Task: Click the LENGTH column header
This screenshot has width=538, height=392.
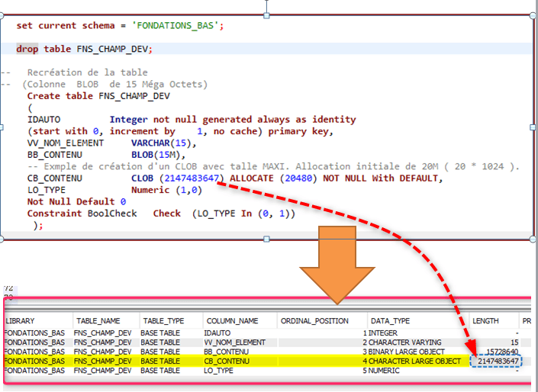Action: point(494,321)
